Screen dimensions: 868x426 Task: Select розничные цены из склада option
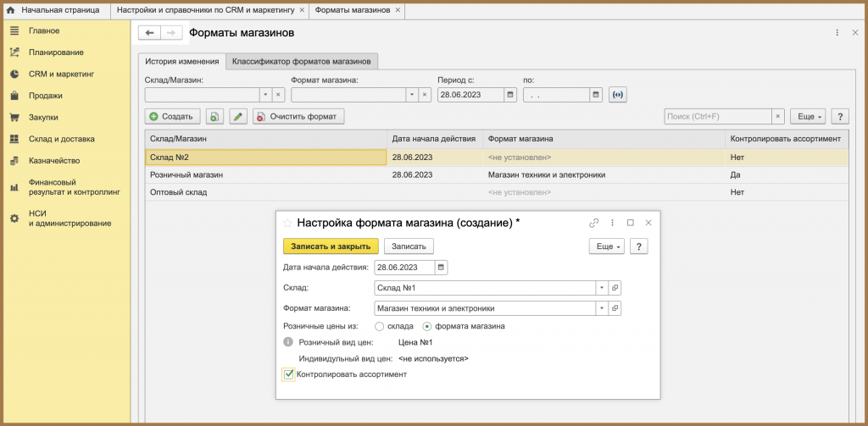click(379, 326)
